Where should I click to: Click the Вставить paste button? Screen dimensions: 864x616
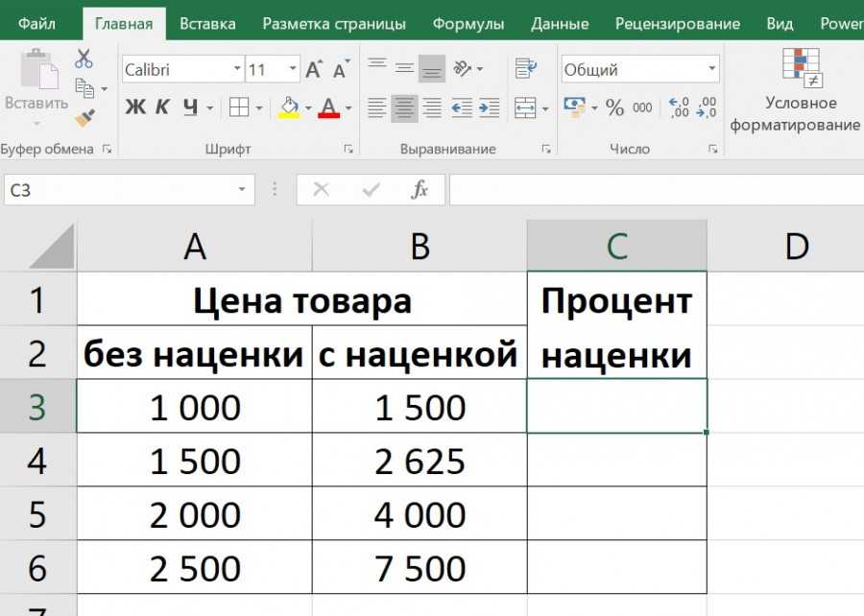coord(36,86)
